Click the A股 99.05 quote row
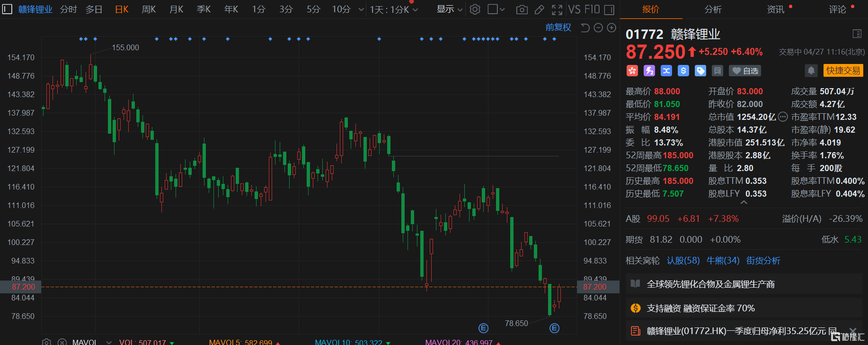The image size is (868, 345). (x=744, y=219)
